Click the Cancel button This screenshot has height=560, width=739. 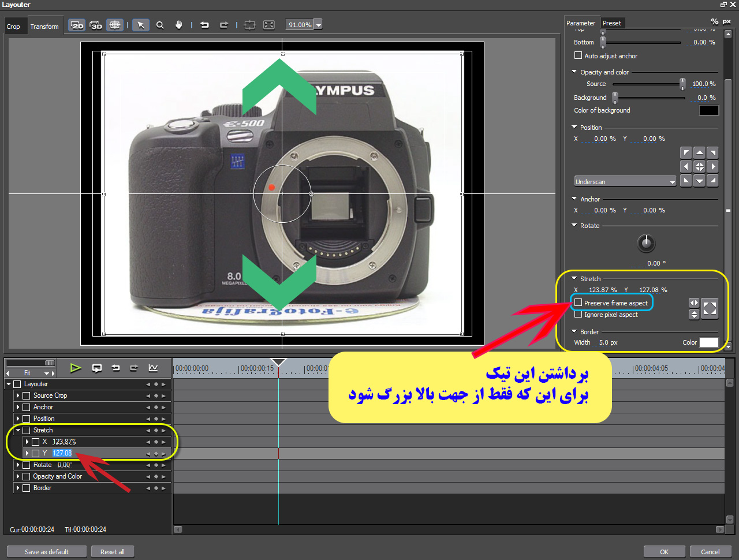[x=711, y=552]
